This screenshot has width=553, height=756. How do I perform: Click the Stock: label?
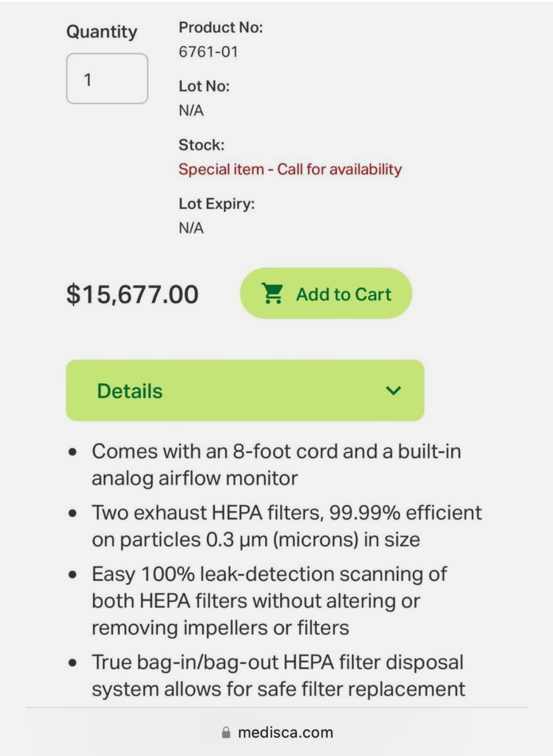pyautogui.click(x=202, y=145)
